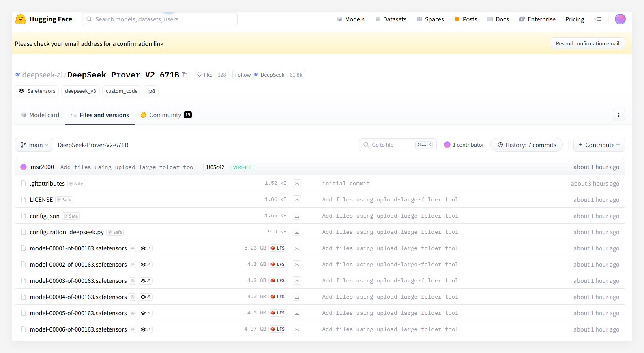The width and height of the screenshot is (644, 353).
Task: View History: 7 commits
Action: [526, 145]
